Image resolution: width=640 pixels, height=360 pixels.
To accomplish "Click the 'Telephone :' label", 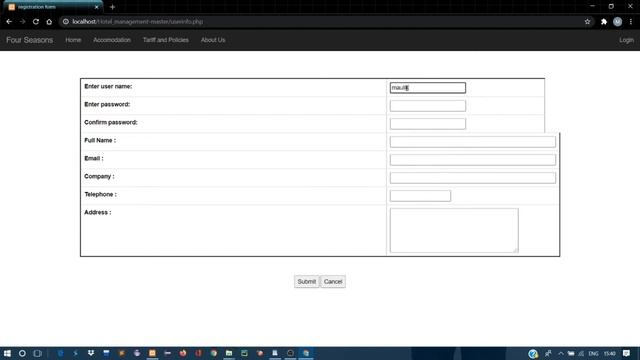I will [100, 194].
